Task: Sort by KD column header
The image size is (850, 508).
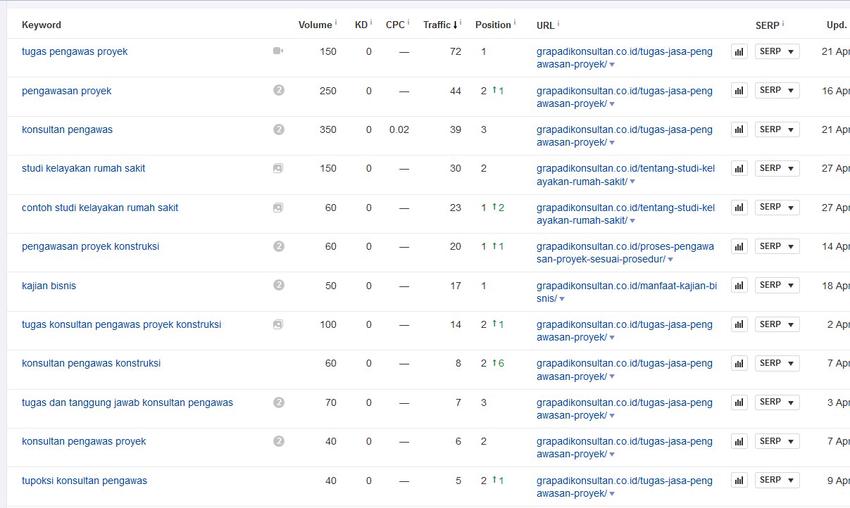Action: click(361, 25)
